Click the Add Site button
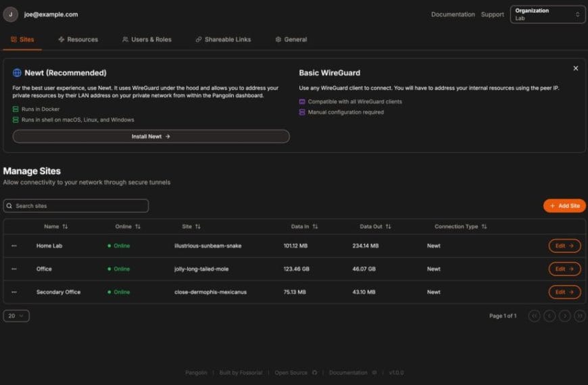The height and width of the screenshot is (385, 588). [564, 206]
